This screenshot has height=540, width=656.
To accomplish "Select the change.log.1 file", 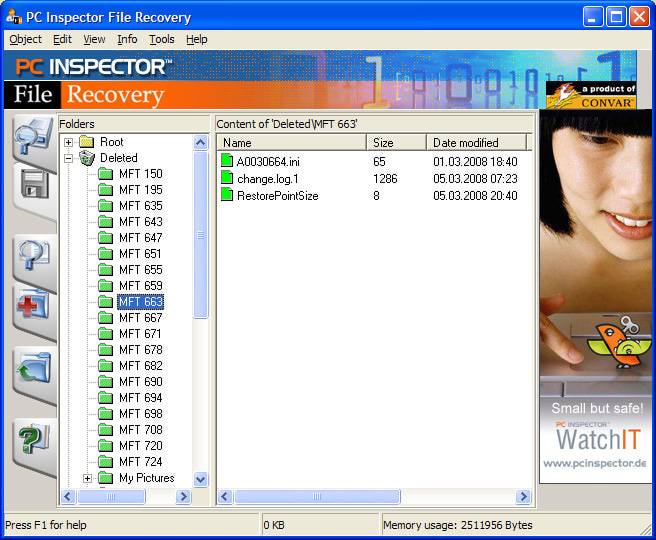I will tap(267, 179).
